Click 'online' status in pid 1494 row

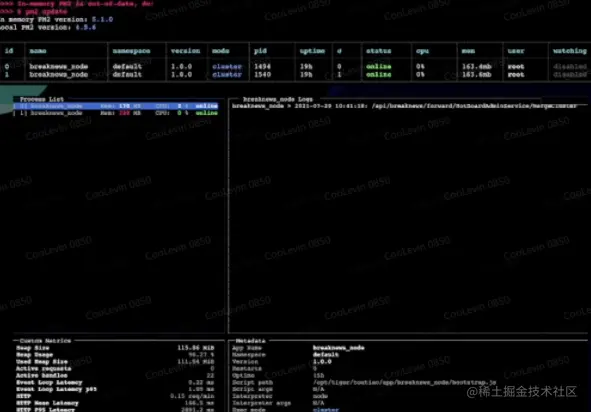coord(378,66)
